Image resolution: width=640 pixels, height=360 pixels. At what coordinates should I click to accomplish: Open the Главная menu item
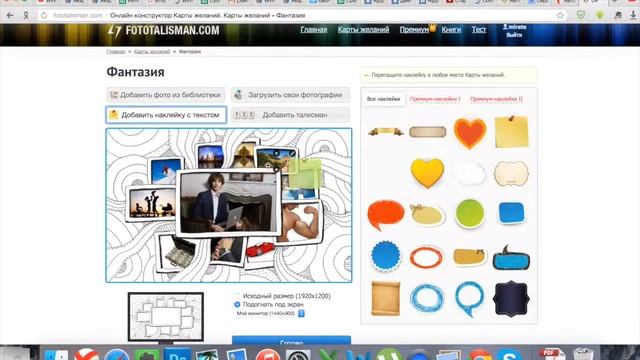313,29
